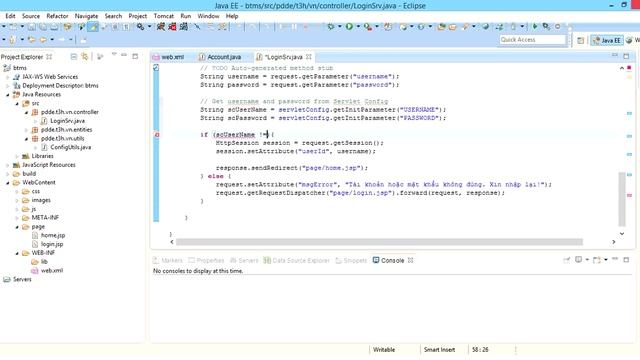Toggle Link with Editor in Project Explorer
Screen dimensions: 640x360
coord(85,57)
